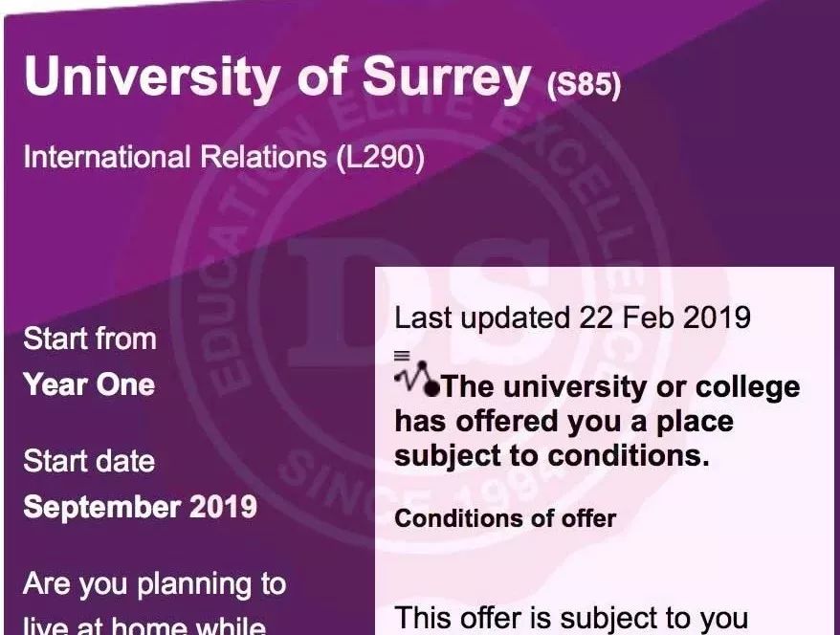Select the September 2019 start date

tap(140, 506)
